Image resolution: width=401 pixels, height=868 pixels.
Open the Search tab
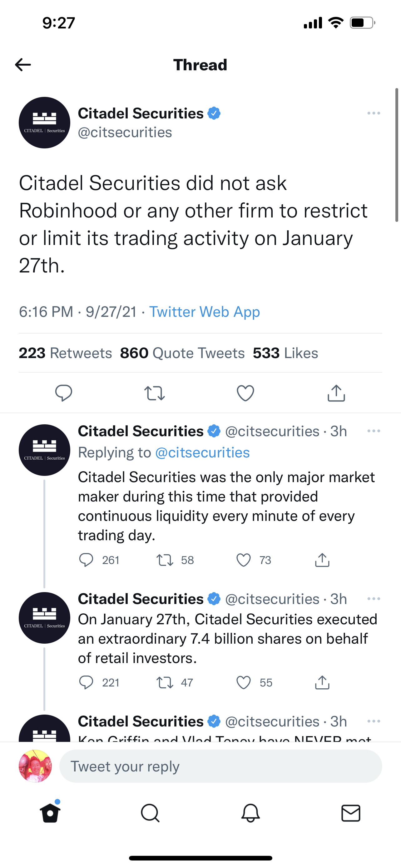150,813
